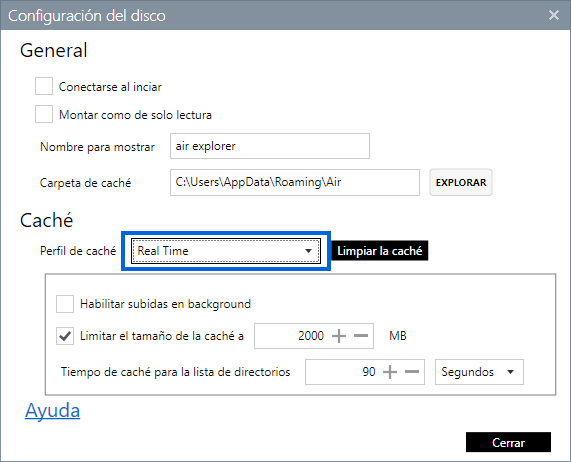Viewport: 571px width, 462px height.
Task: Click Limpiar la caché button
Action: 379,251
